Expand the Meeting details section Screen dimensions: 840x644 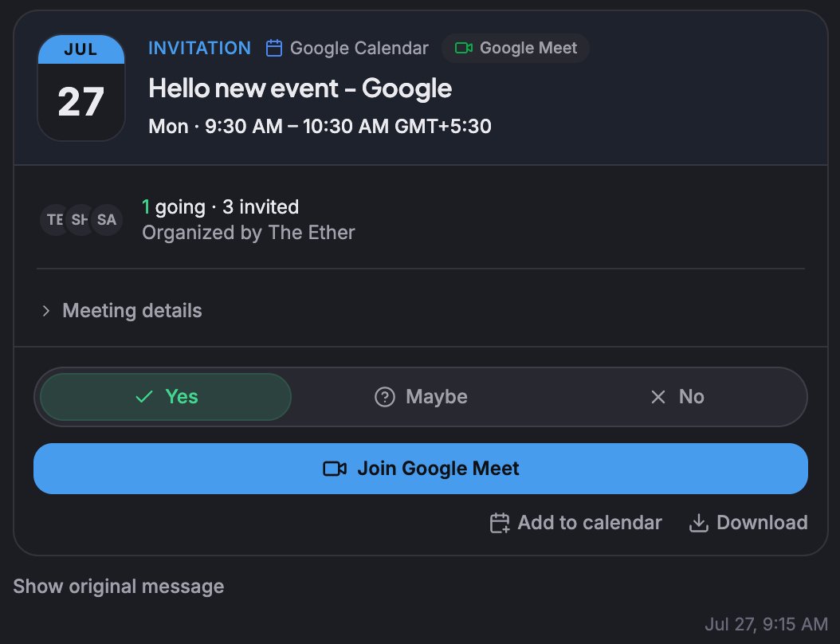pos(122,311)
